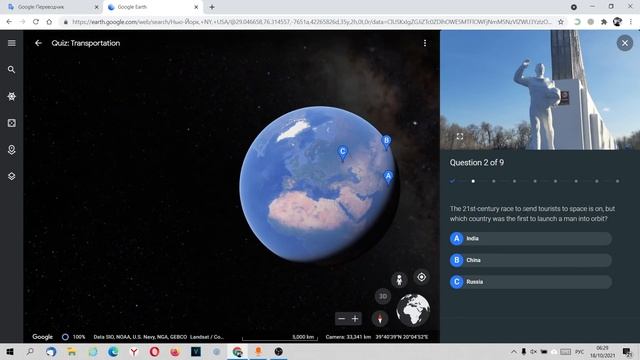
Task: Open Projects pin icon in sidebar
Action: [11, 150]
